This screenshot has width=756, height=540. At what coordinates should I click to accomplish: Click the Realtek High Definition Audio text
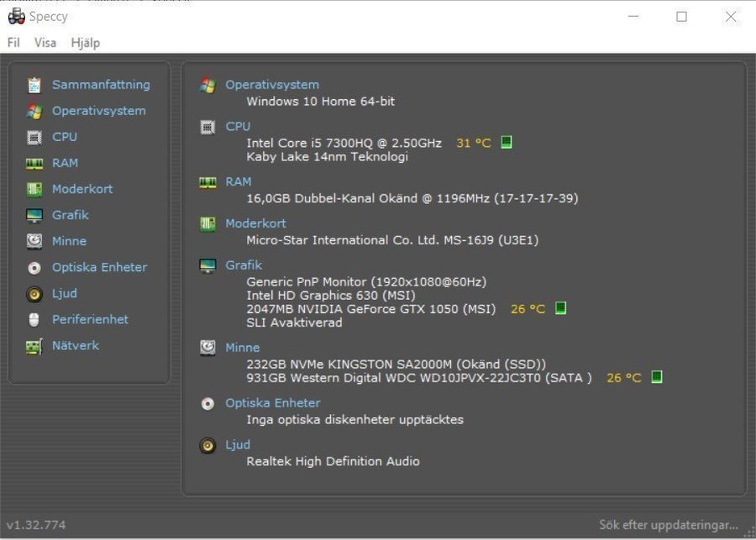coord(333,461)
